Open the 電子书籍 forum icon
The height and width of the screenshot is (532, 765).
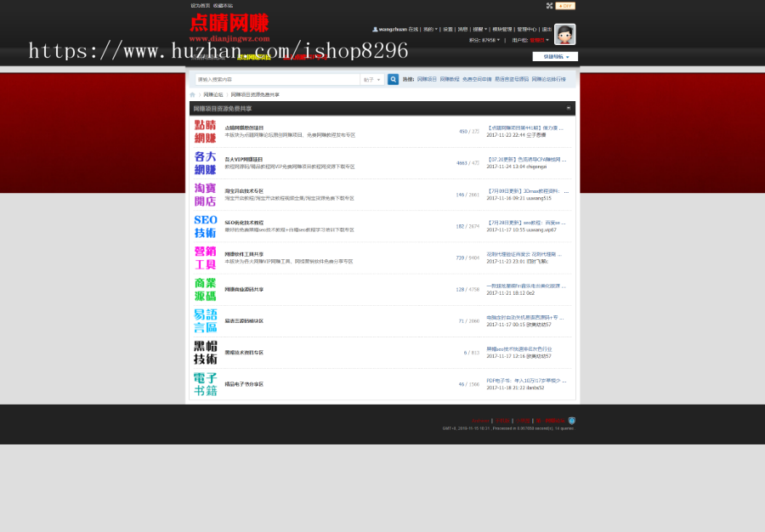click(205, 384)
